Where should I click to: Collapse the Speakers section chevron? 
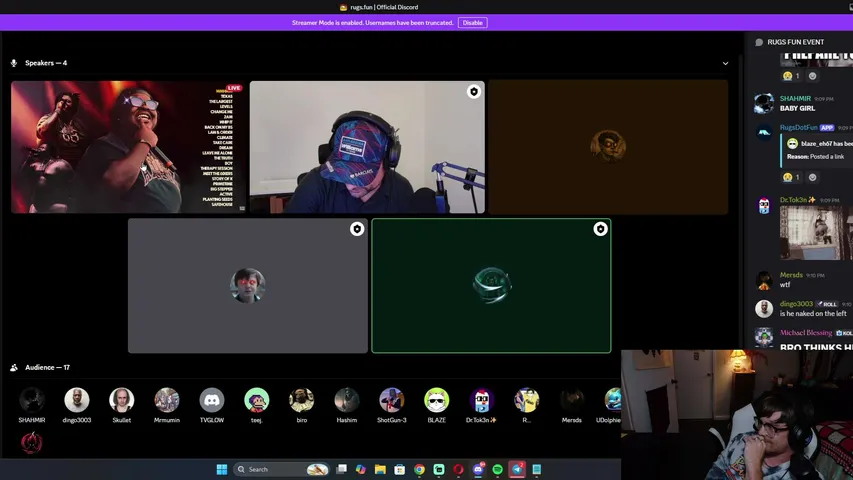coord(725,64)
